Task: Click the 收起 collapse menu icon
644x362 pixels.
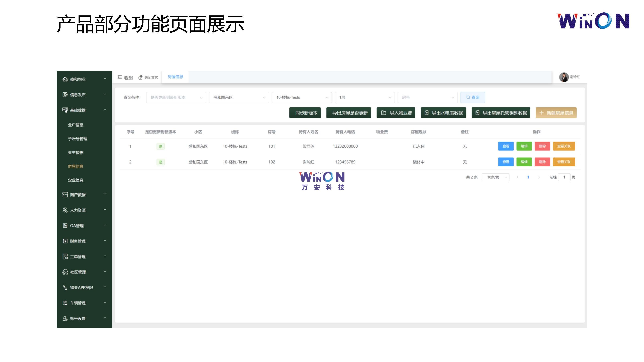Action: (120, 77)
